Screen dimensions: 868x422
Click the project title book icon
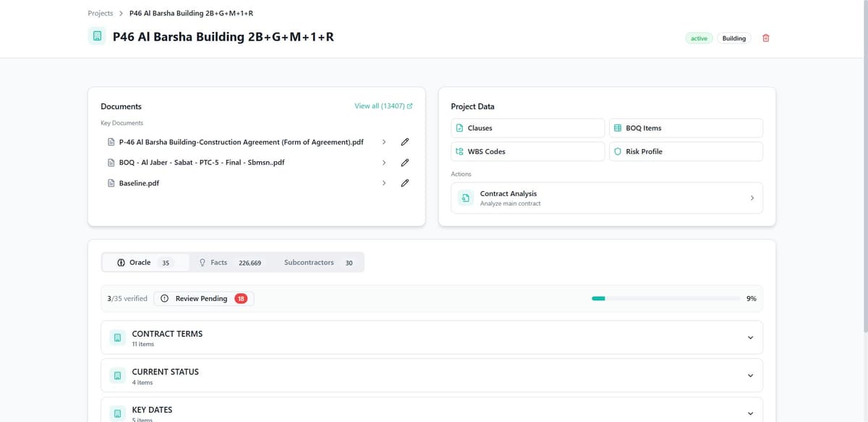97,35
